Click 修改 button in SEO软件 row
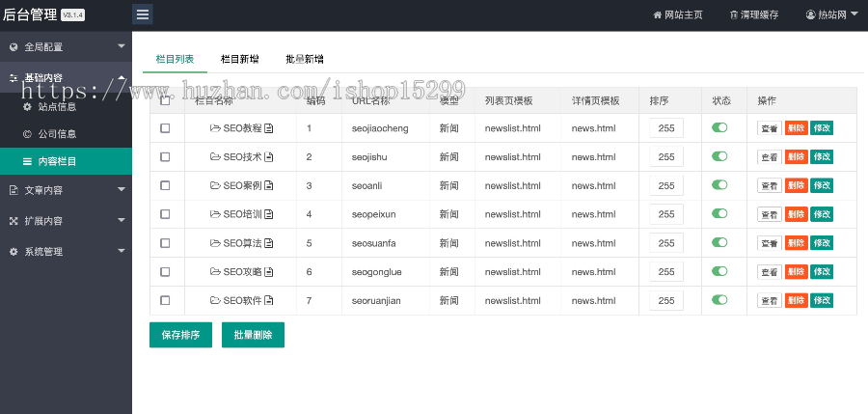 click(x=822, y=300)
